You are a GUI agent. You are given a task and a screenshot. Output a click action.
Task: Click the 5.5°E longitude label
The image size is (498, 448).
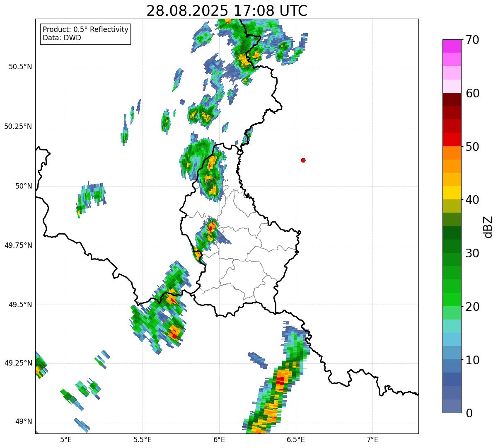143,439
